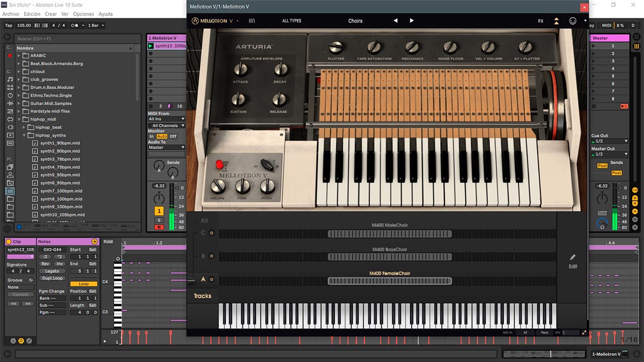Click the Attack envelope knob
This screenshot has width=644, height=362.
pos(240,69)
